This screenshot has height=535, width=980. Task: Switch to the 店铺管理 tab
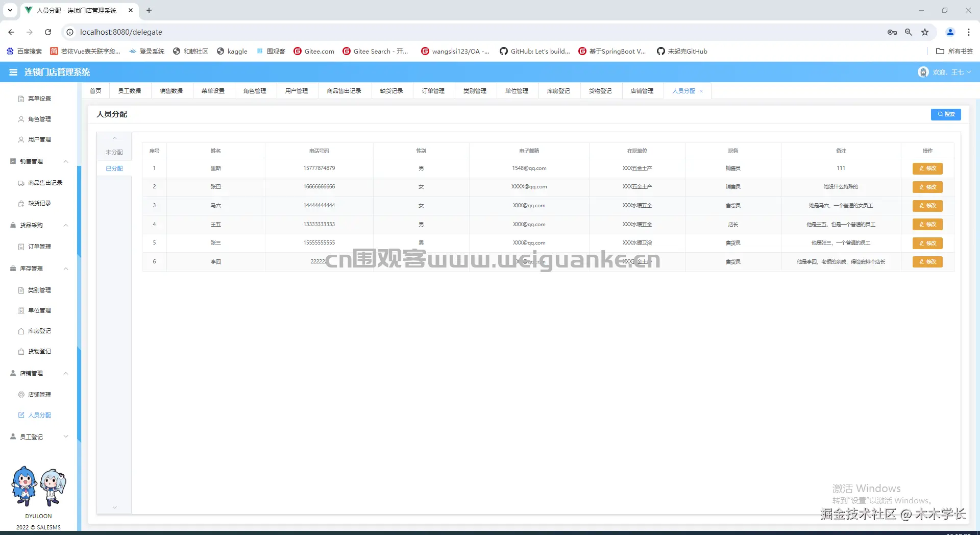click(x=642, y=91)
